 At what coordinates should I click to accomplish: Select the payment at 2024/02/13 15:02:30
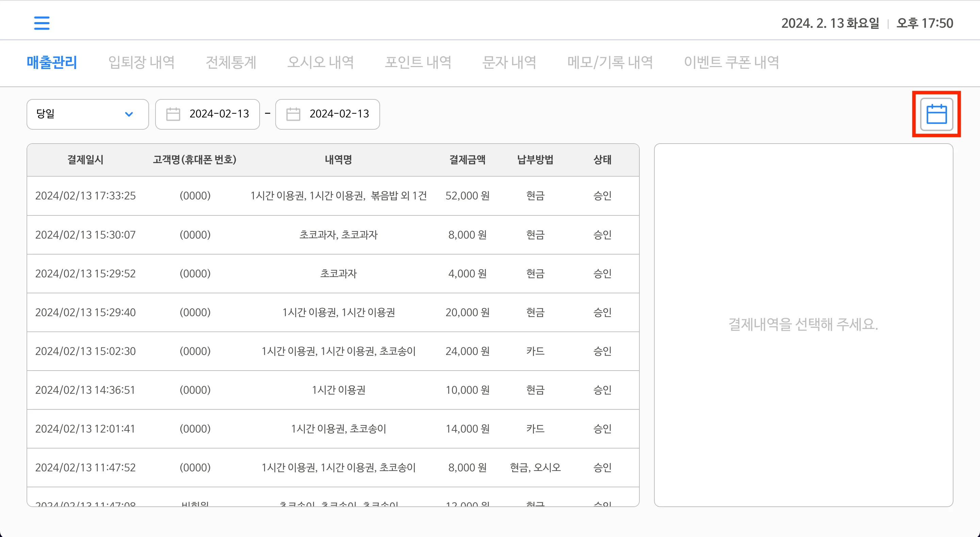coord(333,351)
